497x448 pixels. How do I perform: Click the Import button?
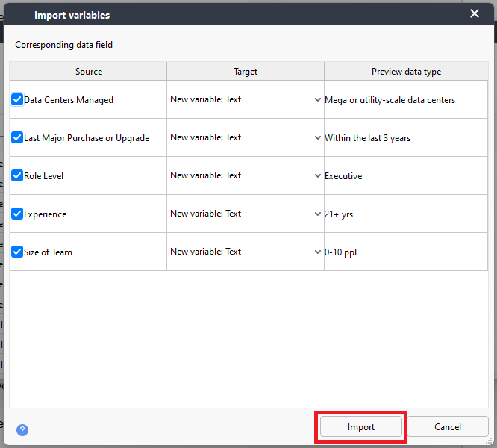pyautogui.click(x=361, y=427)
